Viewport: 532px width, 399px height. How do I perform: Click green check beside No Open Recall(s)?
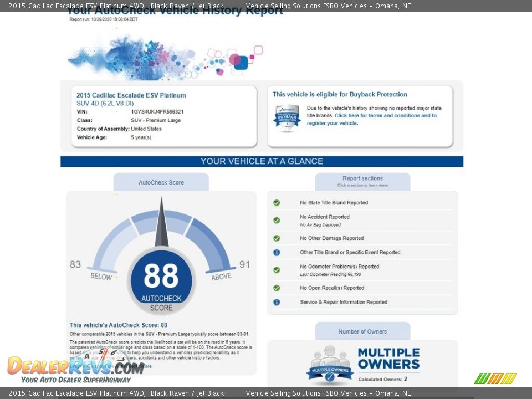tap(277, 288)
